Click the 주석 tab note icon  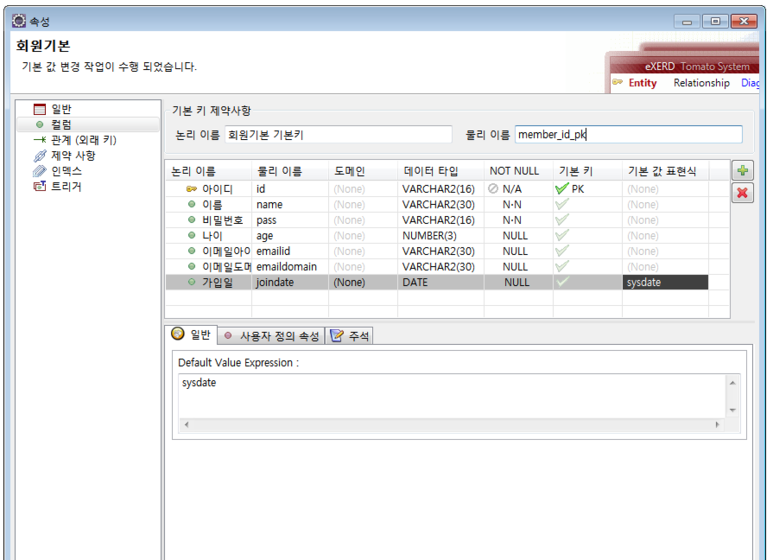click(x=337, y=336)
